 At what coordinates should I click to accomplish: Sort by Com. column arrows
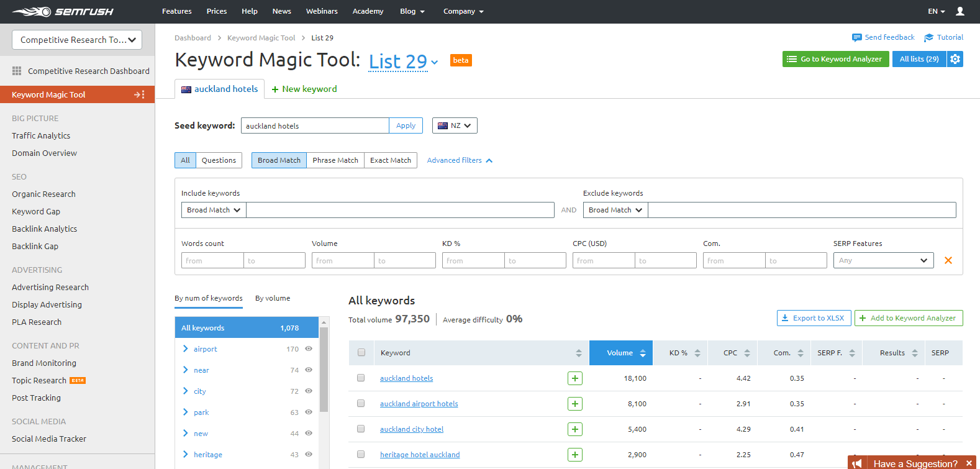pyautogui.click(x=801, y=353)
